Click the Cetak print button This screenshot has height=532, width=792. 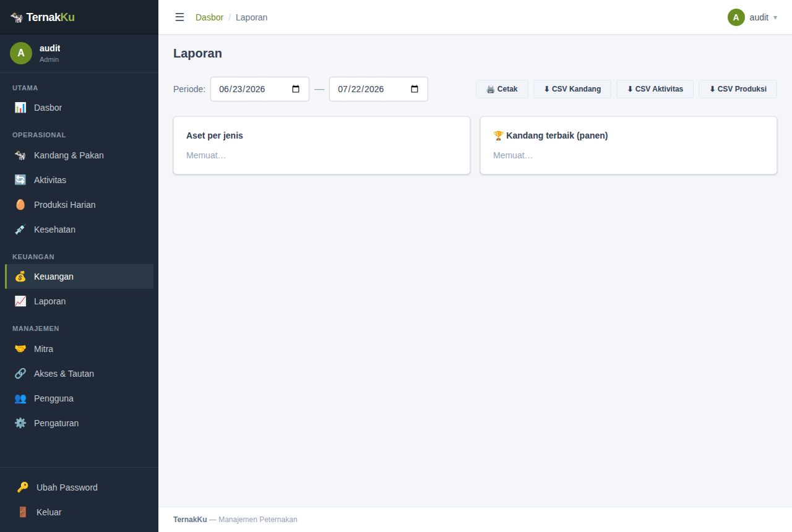(502, 89)
